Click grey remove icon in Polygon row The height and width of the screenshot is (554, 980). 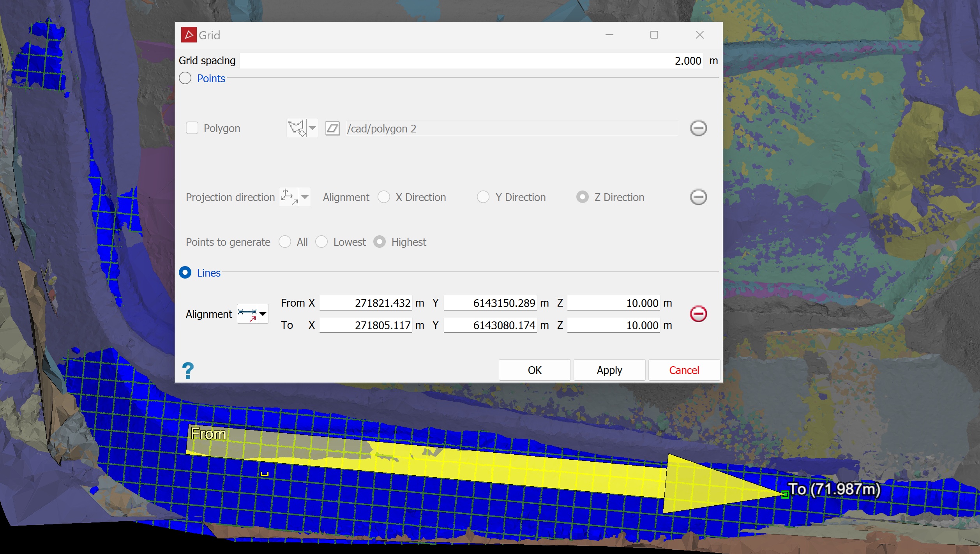coord(698,128)
